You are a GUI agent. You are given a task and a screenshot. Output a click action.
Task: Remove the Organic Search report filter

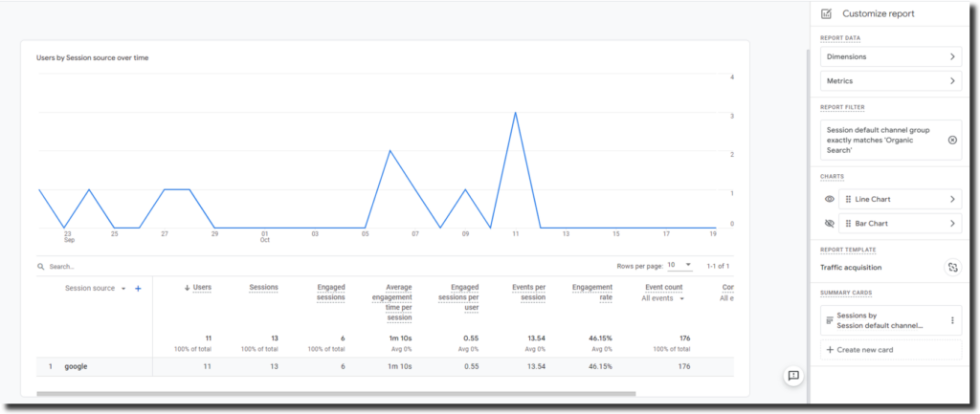coord(952,140)
